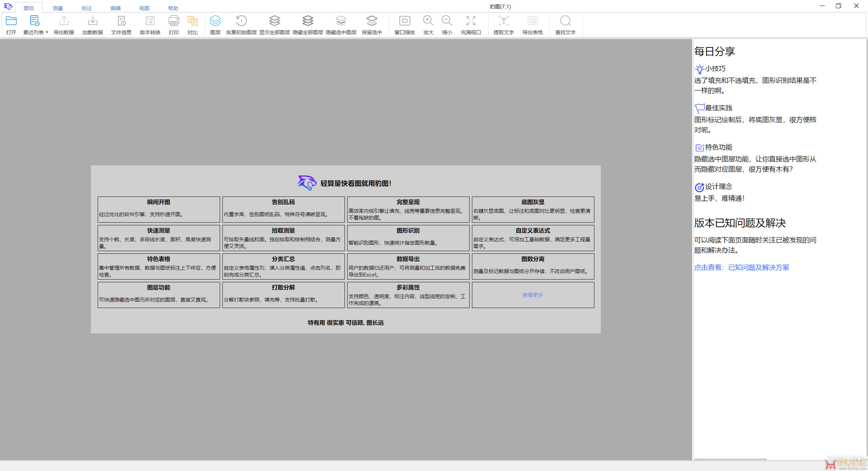
Task: Click the 特色表格 feature card
Action: point(159,266)
